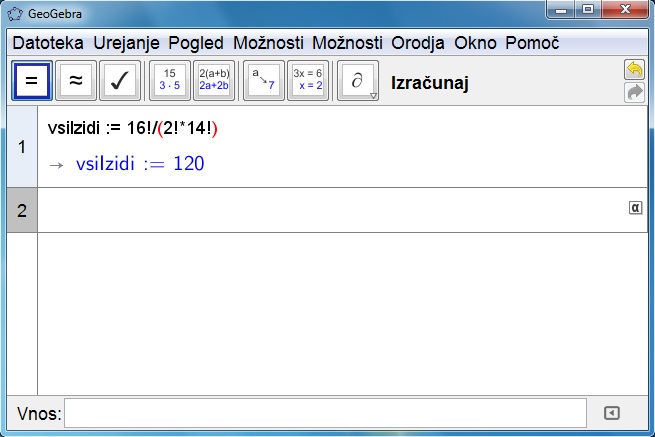Click the input expression vsilzidi := 16!/(2!*14!)

pyautogui.click(x=132, y=128)
